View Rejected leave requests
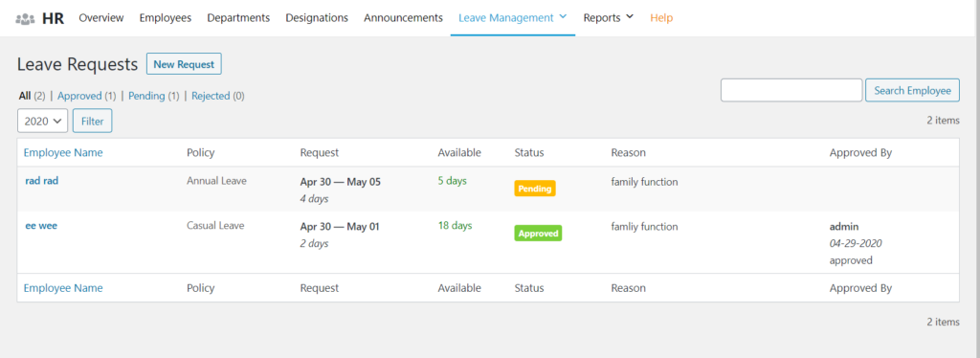Screen dimensions: 980x358 (211, 97)
